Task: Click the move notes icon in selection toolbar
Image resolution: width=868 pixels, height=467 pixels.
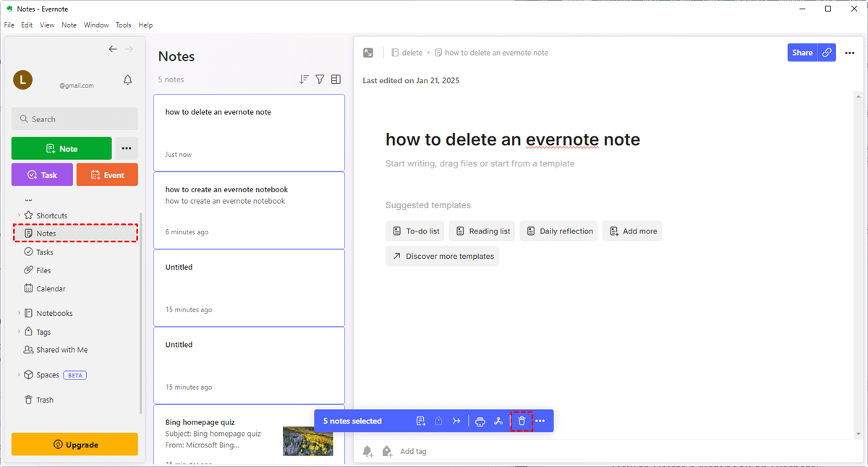Action: (421, 421)
